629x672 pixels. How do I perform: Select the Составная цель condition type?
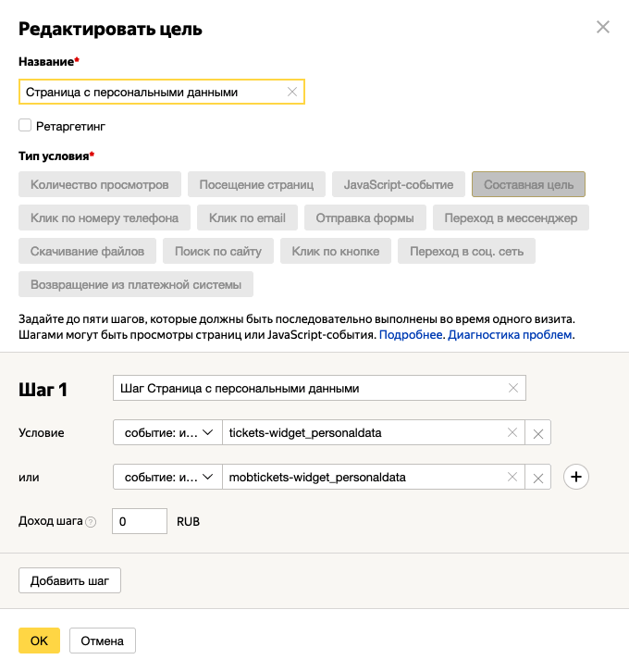528,184
